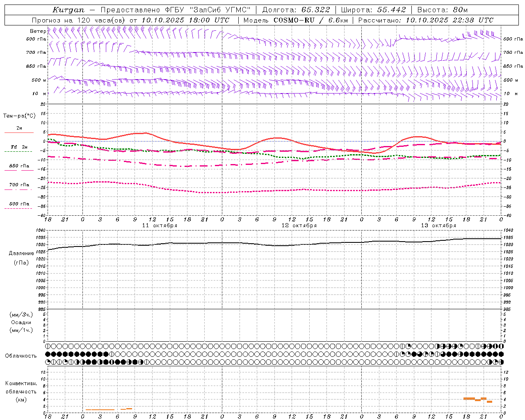Click the 500 м wind level label on left axis

click(39, 80)
